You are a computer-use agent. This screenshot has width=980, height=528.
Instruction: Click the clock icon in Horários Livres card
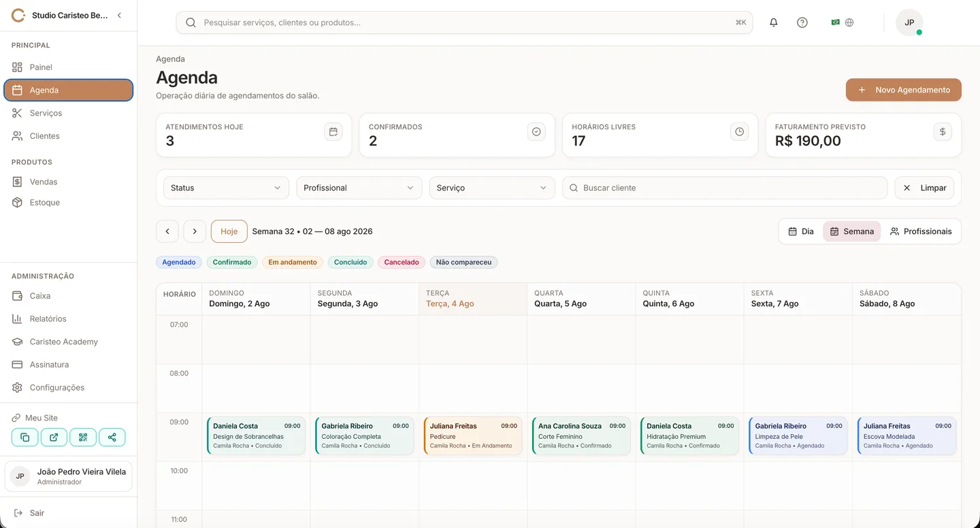pos(740,132)
